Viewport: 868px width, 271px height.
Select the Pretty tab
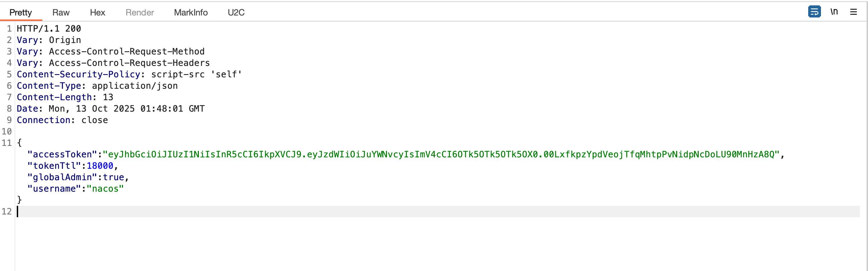tap(20, 12)
